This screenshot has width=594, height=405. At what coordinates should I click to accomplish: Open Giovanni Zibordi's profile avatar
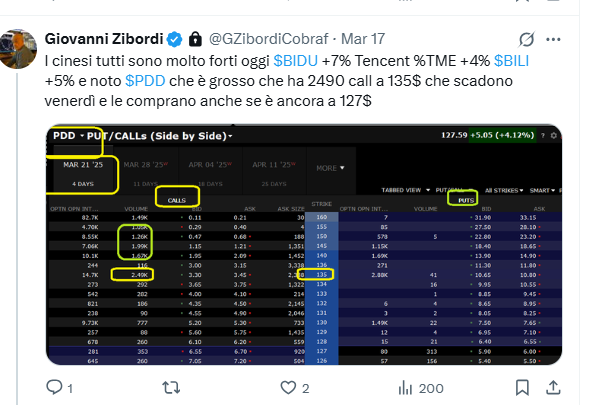tap(18, 49)
